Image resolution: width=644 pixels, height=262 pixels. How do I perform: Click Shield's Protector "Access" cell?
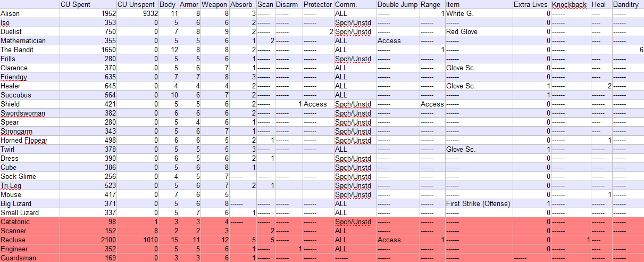(318, 104)
